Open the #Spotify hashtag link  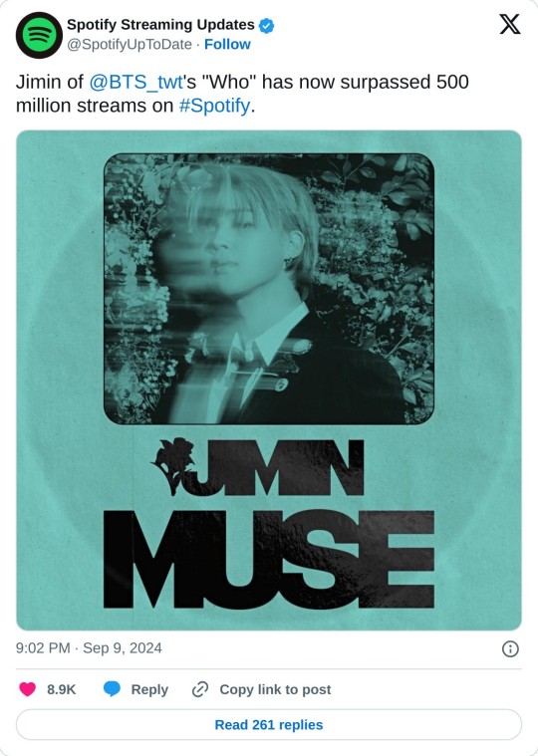214,106
